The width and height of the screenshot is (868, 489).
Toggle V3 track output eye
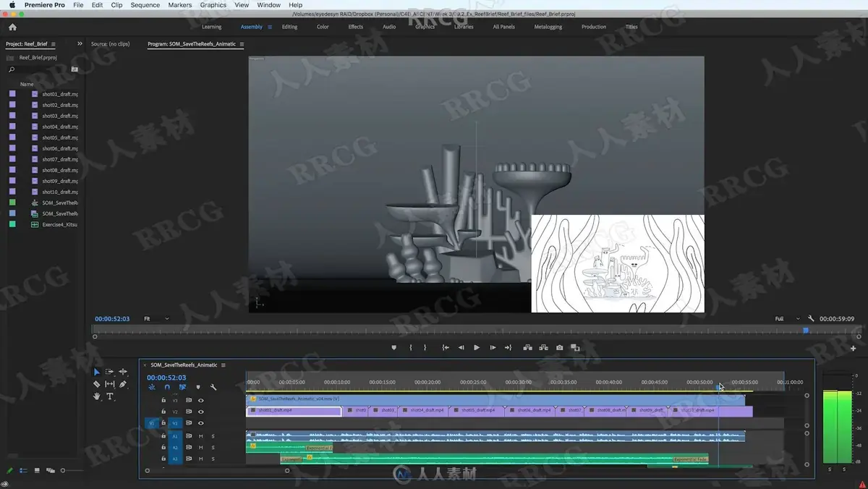pyautogui.click(x=201, y=400)
